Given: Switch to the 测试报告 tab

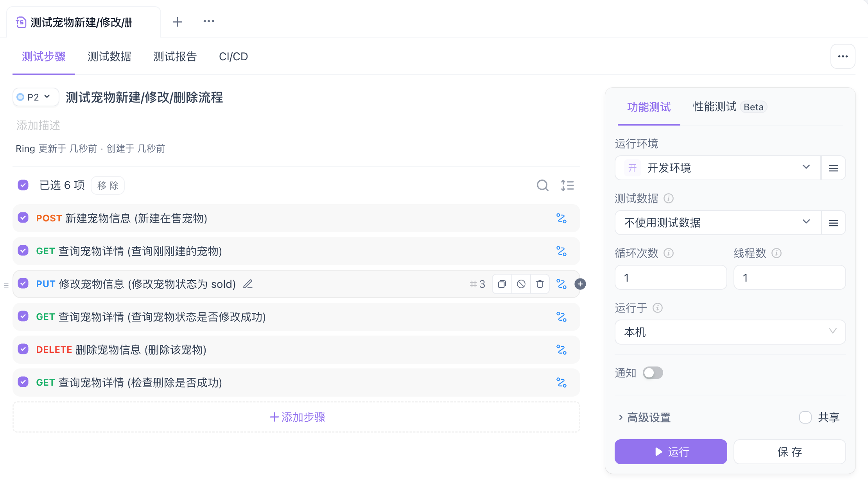Looking at the screenshot, I should [175, 57].
